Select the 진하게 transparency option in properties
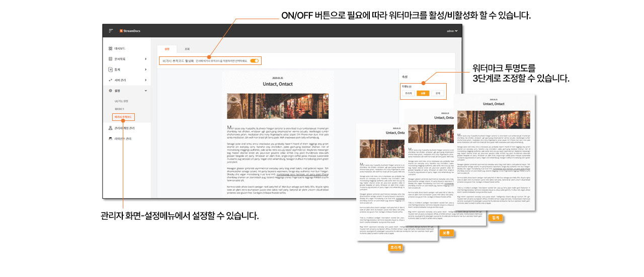Viewport: 644px width, 277px height. click(438, 93)
